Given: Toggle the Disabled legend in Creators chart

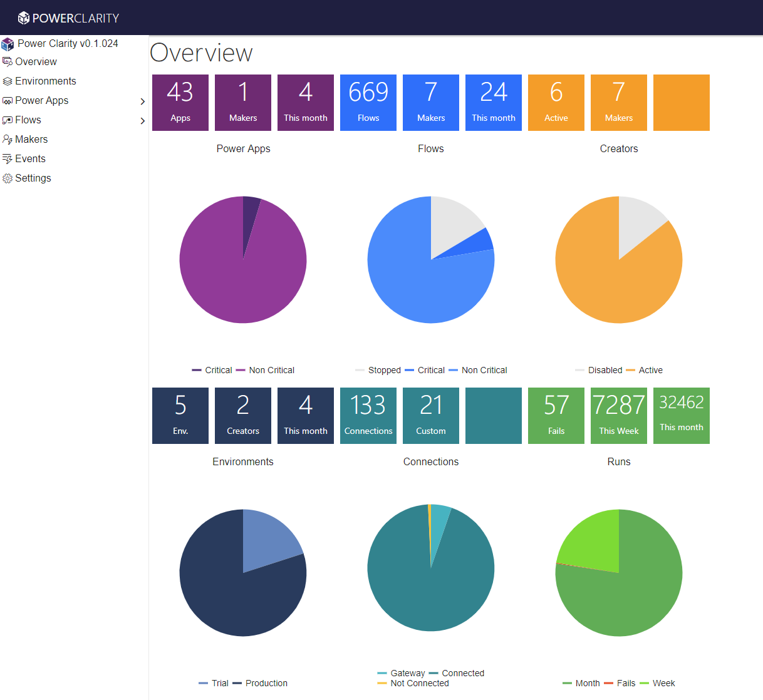Looking at the screenshot, I should (598, 370).
